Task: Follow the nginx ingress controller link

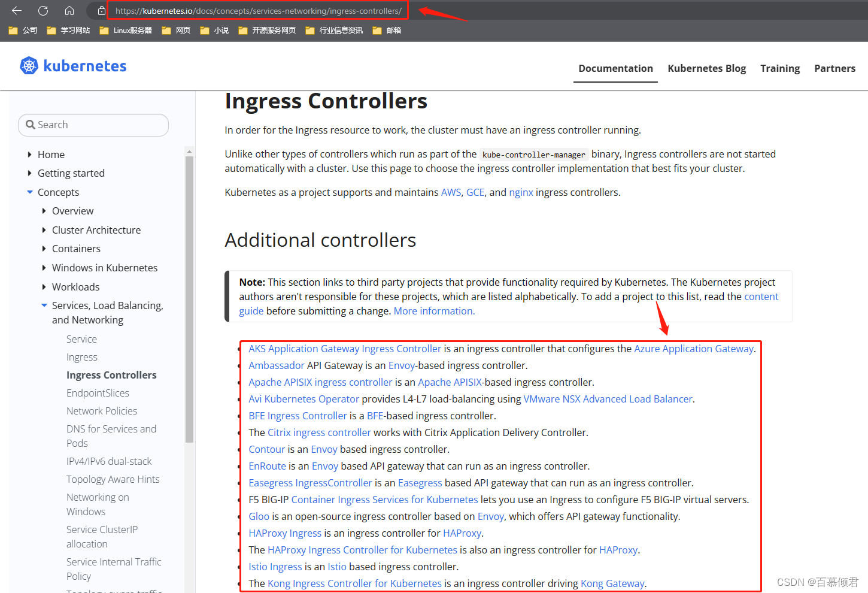Action: coord(521,192)
